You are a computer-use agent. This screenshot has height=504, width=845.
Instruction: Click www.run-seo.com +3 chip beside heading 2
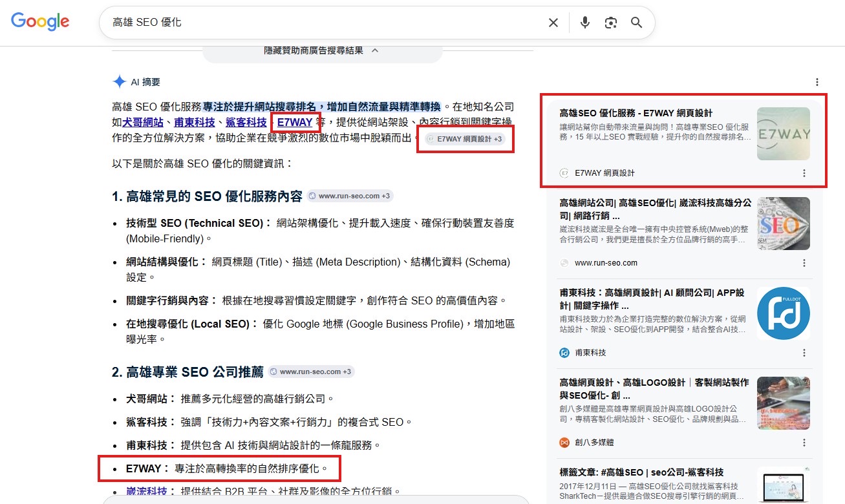pyautogui.click(x=311, y=372)
